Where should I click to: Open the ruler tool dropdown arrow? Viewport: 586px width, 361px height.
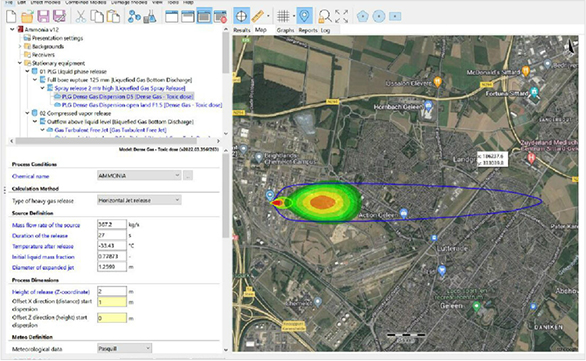268,16
